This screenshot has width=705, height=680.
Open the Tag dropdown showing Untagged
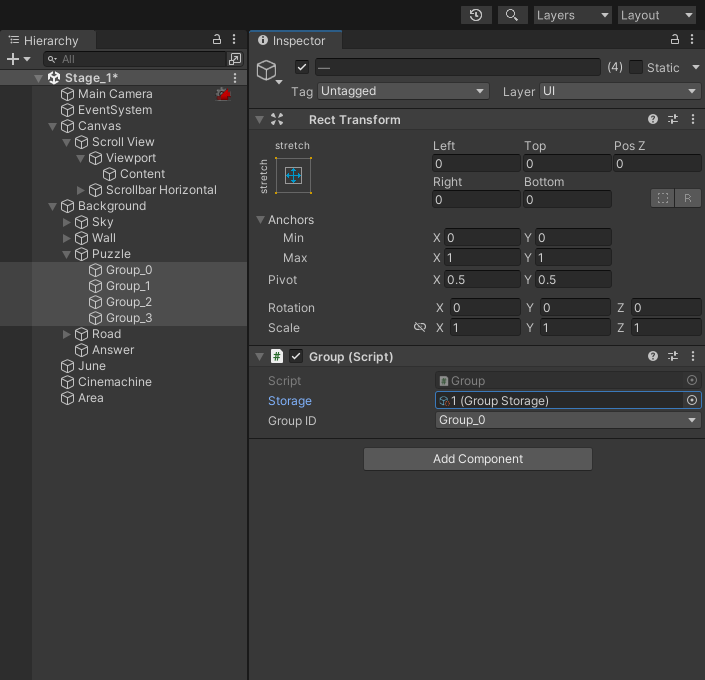coord(403,91)
